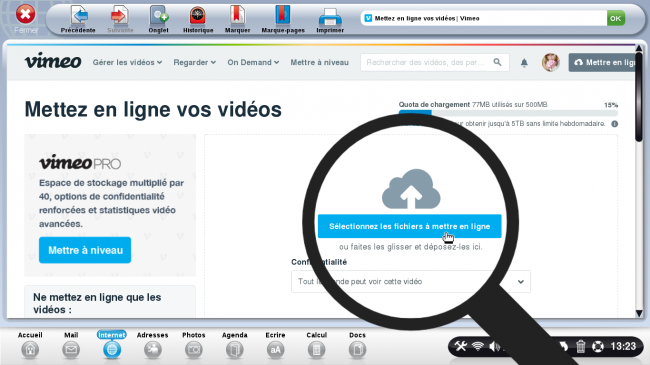Open the Agenda calendar icon
This screenshot has width=650, height=365.
point(235,350)
